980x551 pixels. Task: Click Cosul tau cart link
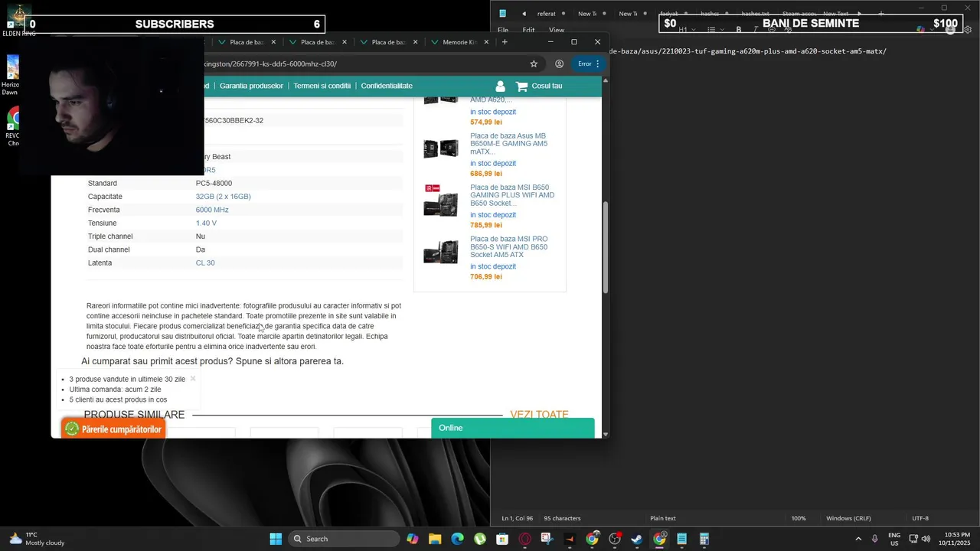(x=547, y=86)
